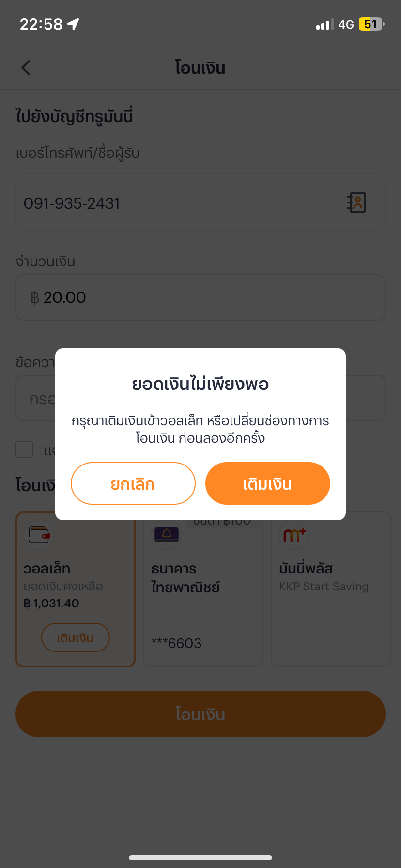401x868 pixels.
Task: Tap the เติมเงิน button under wallet balance
Action: [x=76, y=637]
